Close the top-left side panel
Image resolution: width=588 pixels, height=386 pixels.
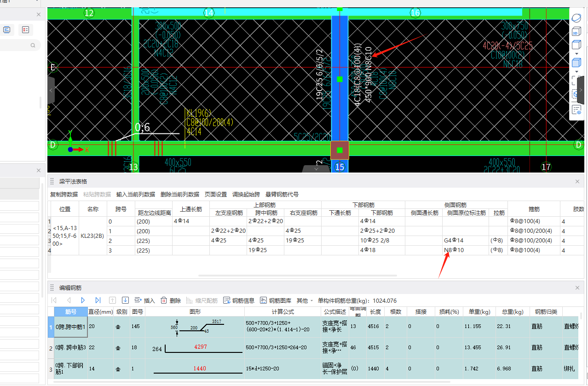(x=39, y=15)
